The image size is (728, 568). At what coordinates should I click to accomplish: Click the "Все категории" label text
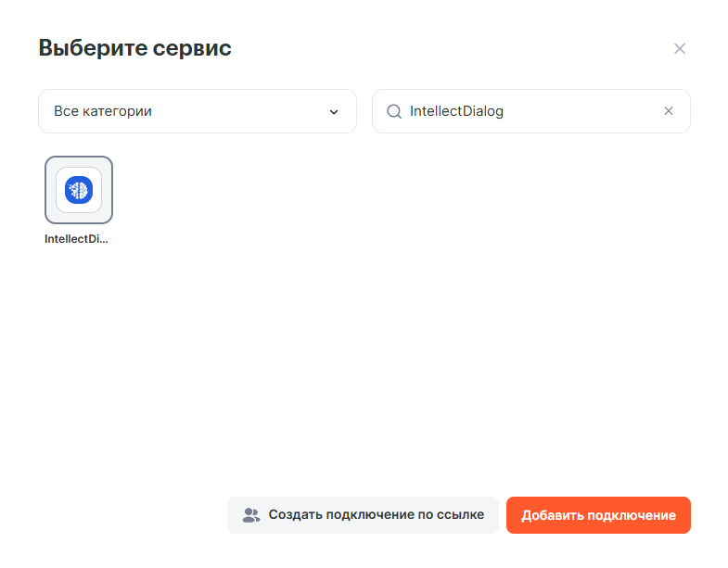click(103, 111)
